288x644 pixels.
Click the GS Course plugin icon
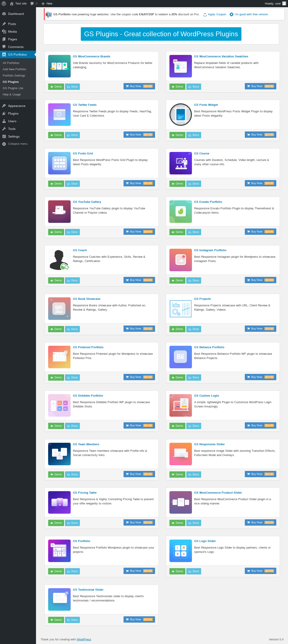[x=180, y=163]
